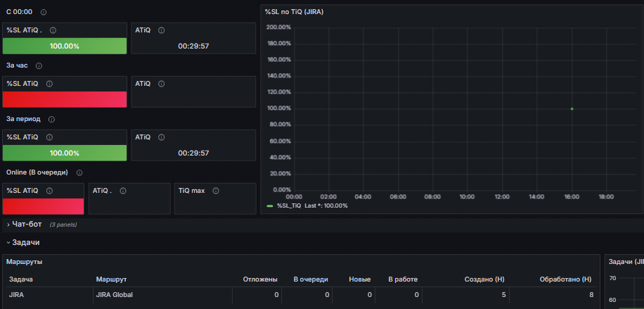Screen dimensions: 644x309
Task: Click info icon on 'ATiQ .' online panel
Action: 122,191
